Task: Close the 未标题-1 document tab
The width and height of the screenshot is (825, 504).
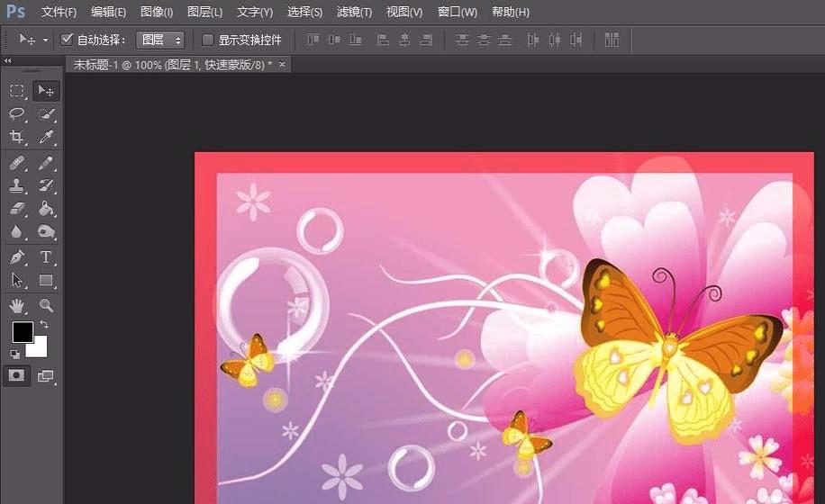Action: click(282, 64)
